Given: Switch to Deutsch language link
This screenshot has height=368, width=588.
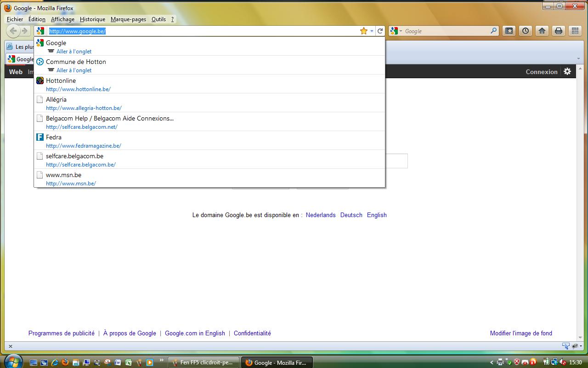Looking at the screenshot, I should pos(351,215).
